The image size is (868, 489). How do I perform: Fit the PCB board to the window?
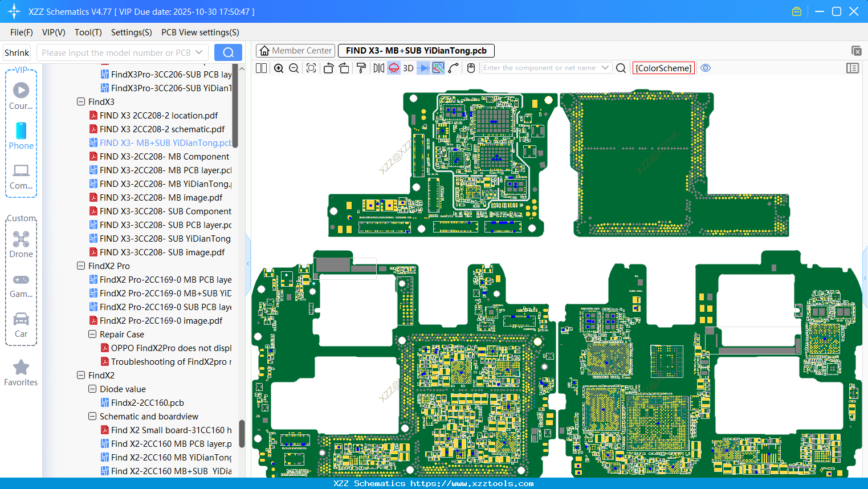[311, 68]
